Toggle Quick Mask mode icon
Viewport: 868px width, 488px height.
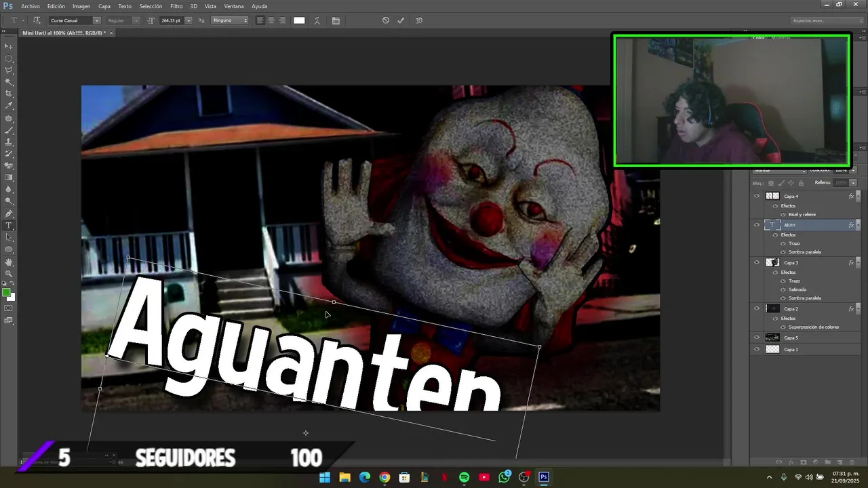(9, 308)
